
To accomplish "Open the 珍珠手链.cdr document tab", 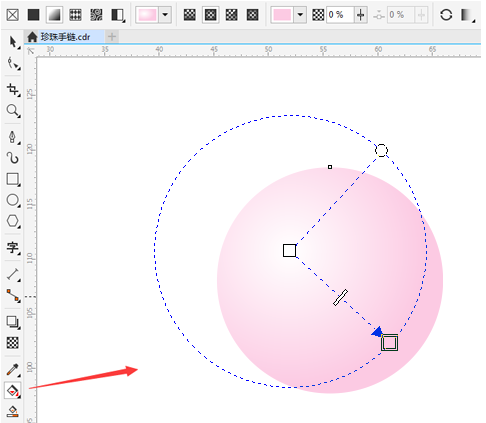I will coord(65,37).
